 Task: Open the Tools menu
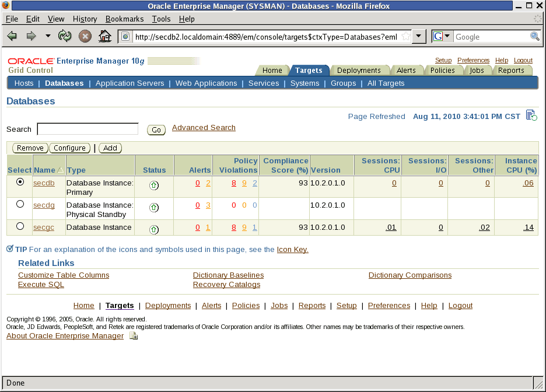coord(161,19)
